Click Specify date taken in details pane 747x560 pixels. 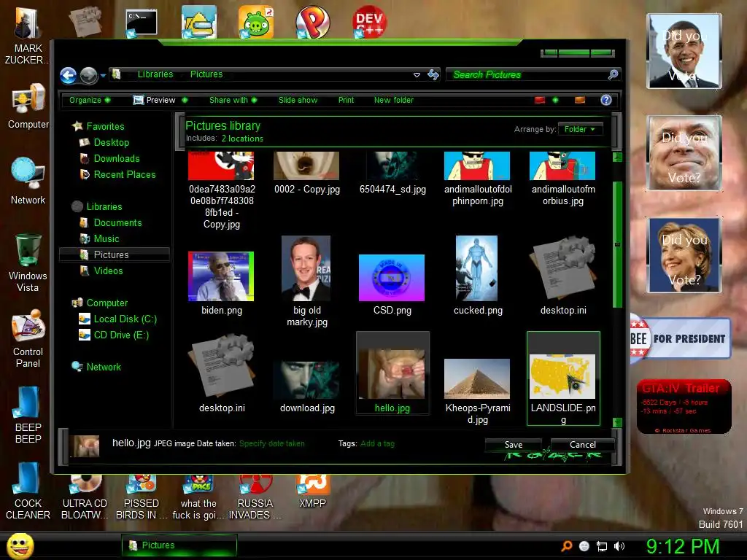(x=271, y=444)
